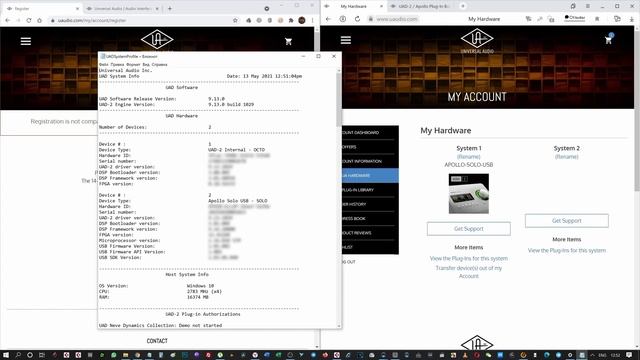This screenshot has width=640, height=360.
Task: Click Log Out in account sidebar
Action: (349, 262)
